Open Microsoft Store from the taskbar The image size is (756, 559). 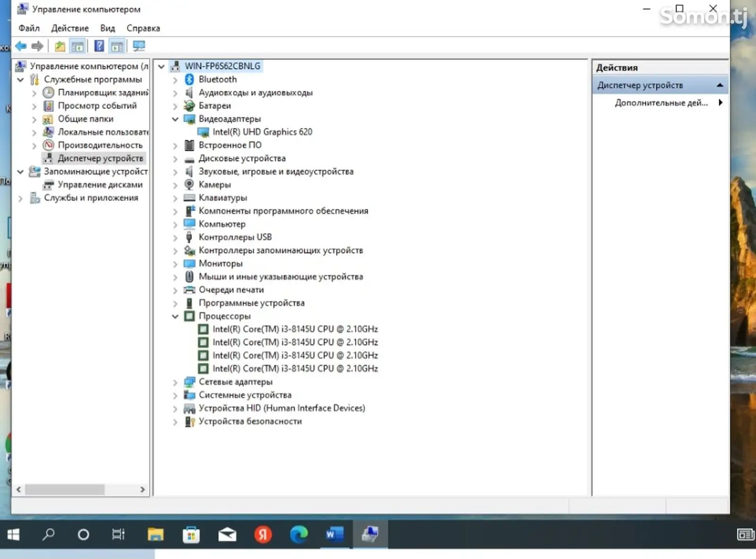click(x=191, y=534)
